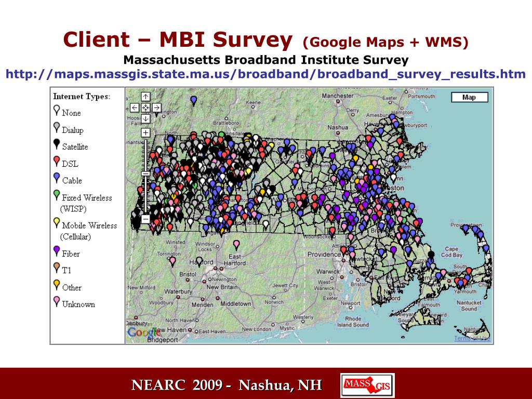Click the 'Mobile Wireless' legend label
Screen dimensions: 532x399
pos(89,225)
